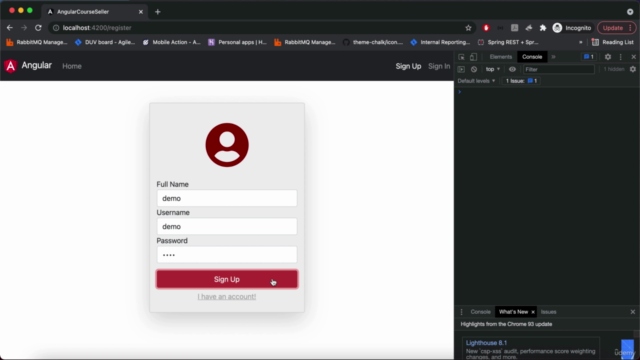Open issues badge in DevTools top bar
The width and height of the screenshot is (640, 360).
click(x=589, y=57)
